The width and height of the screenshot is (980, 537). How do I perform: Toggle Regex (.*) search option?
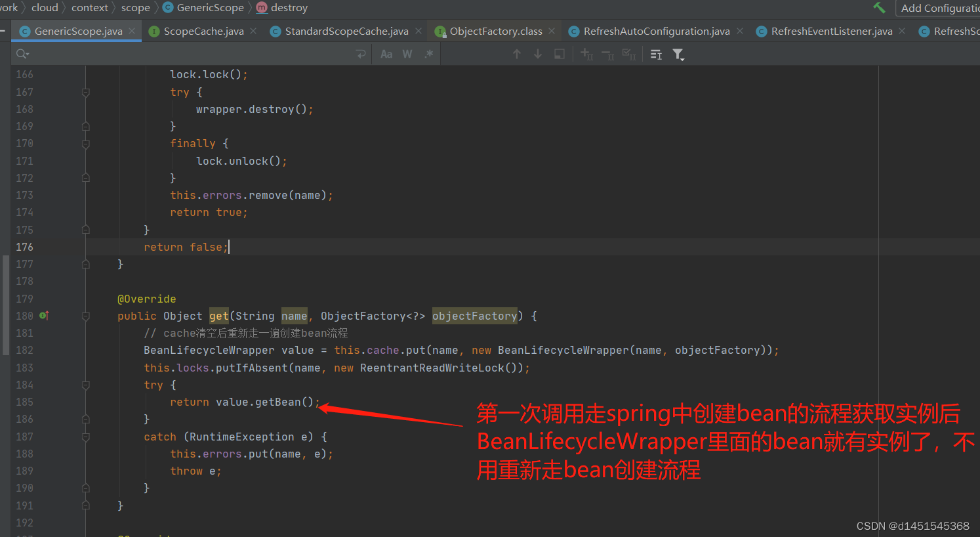click(429, 54)
